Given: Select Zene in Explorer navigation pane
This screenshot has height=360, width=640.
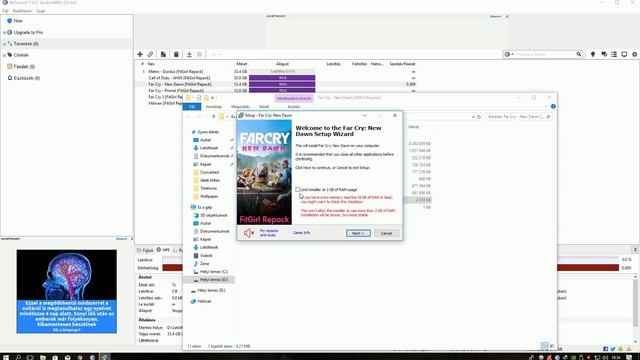Looking at the screenshot, I should pos(201,264).
